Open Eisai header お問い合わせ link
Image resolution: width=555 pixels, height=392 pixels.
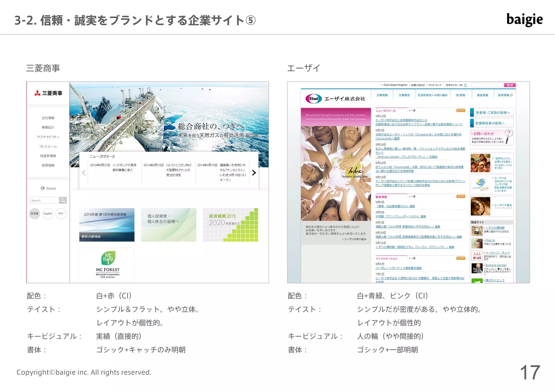click(418, 85)
